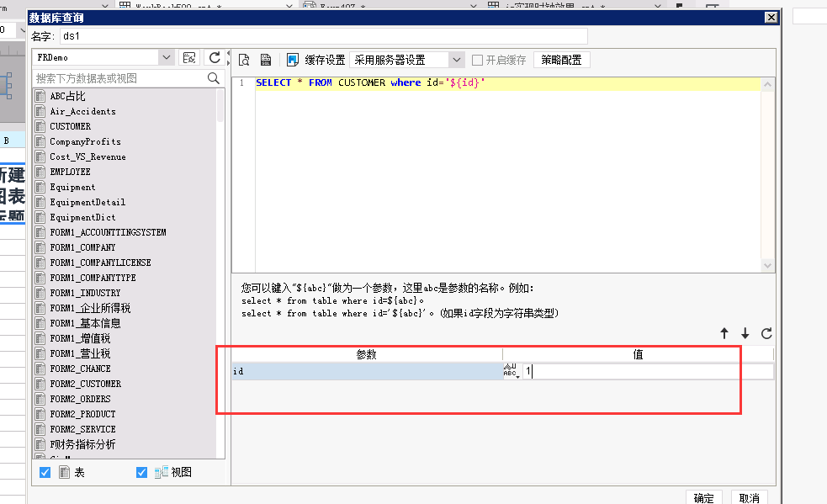Toggle the 表 checkbox
827x504 pixels.
coord(45,472)
